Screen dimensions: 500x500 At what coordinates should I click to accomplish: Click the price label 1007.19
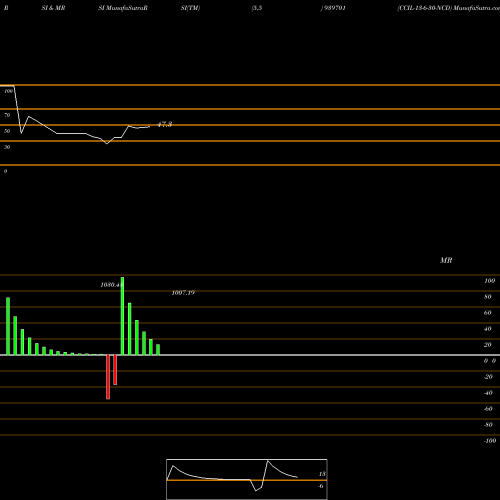coord(183,293)
